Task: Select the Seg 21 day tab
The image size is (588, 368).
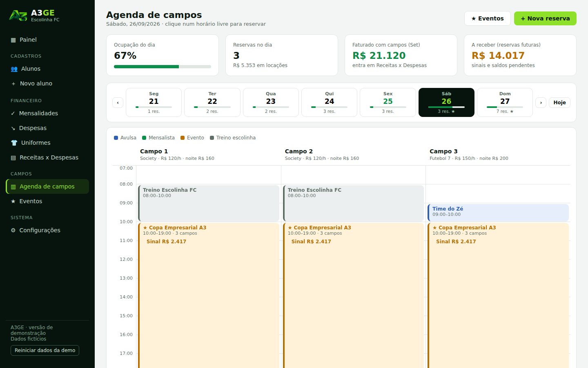Action: [x=154, y=102]
